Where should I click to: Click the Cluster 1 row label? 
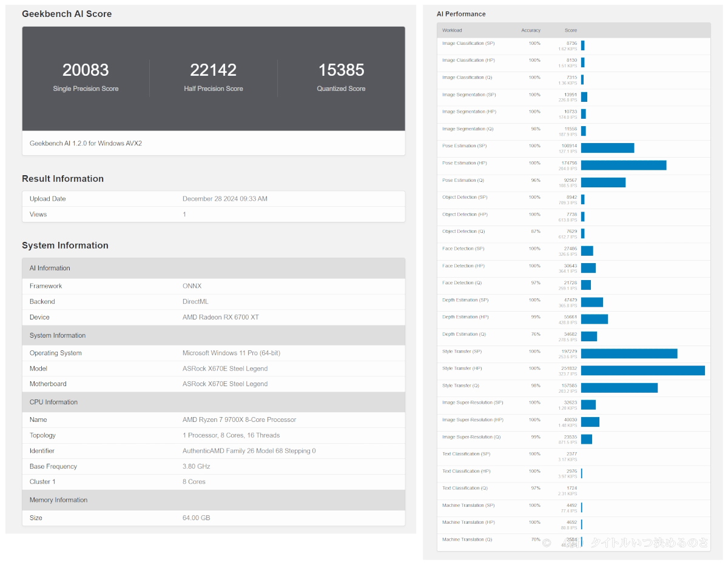tap(42, 482)
